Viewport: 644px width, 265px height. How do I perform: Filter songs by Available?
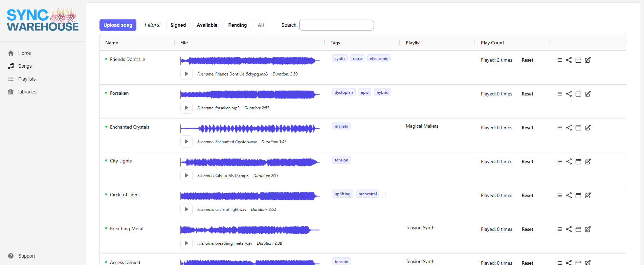pos(207,25)
